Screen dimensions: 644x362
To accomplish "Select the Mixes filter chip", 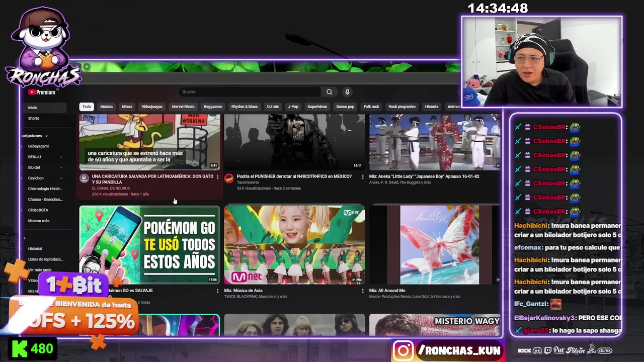I will (x=127, y=107).
